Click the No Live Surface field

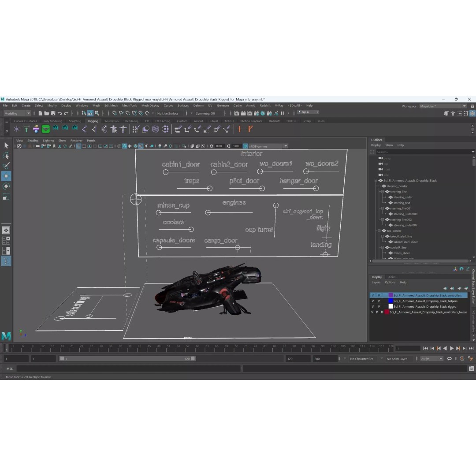[167, 113]
